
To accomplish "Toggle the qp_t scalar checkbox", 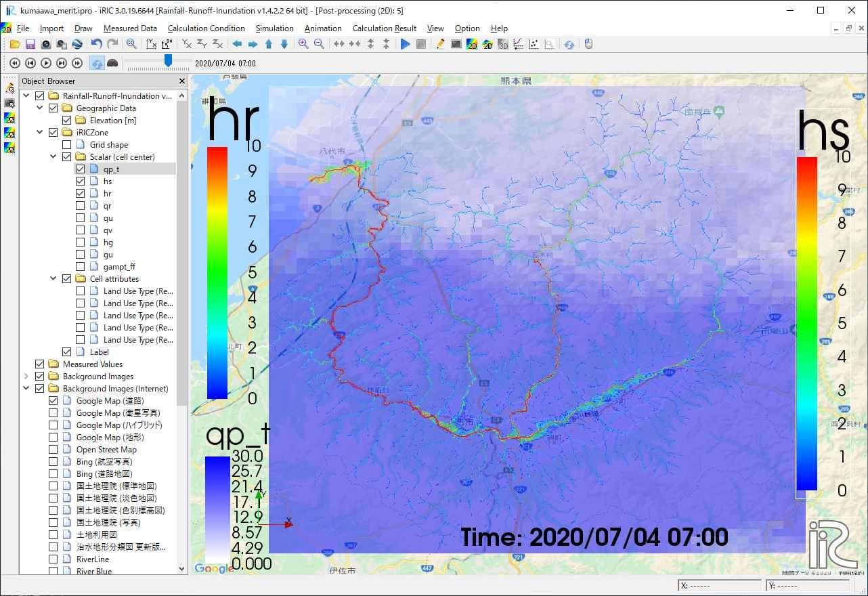I will tap(81, 169).
